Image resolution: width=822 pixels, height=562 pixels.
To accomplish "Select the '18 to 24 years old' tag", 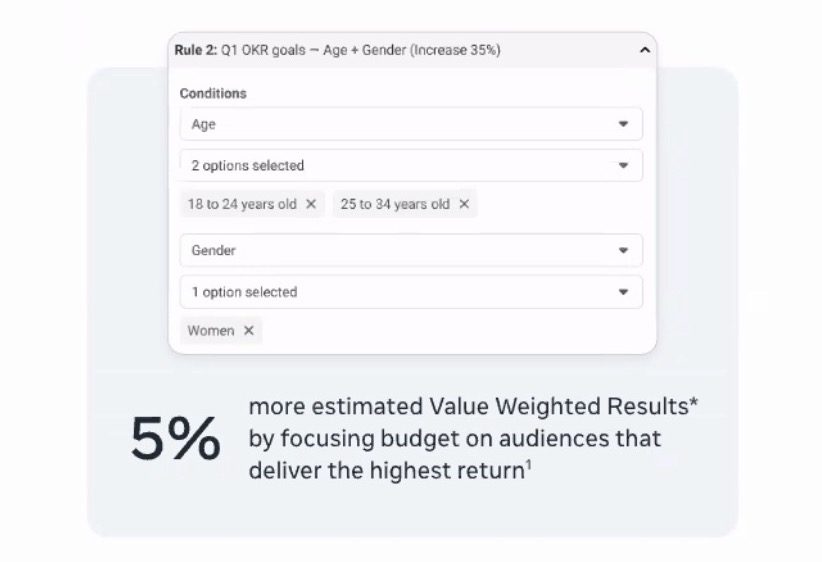I will coord(242,204).
